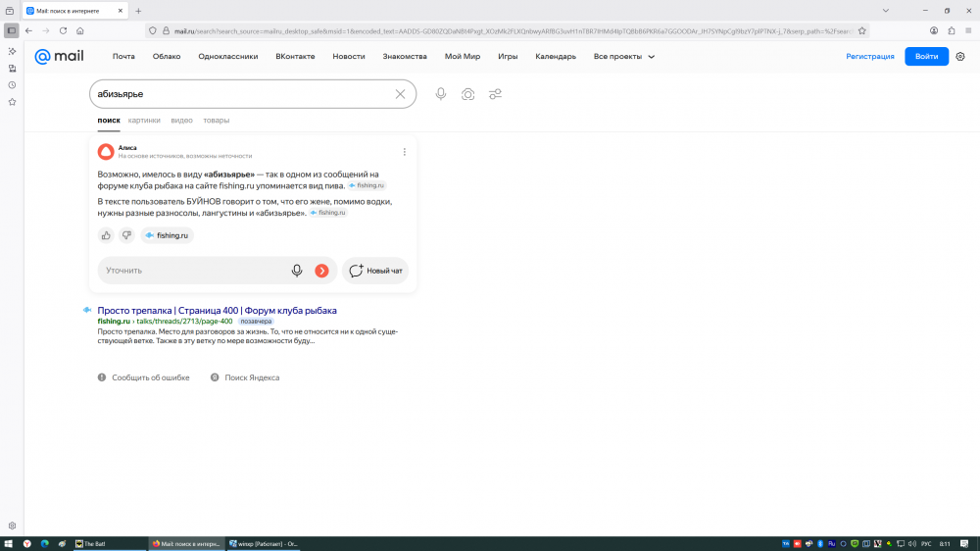Viewport: 980px width, 551px height.
Task: Start a Новый чат with Alice
Action: [376, 271]
